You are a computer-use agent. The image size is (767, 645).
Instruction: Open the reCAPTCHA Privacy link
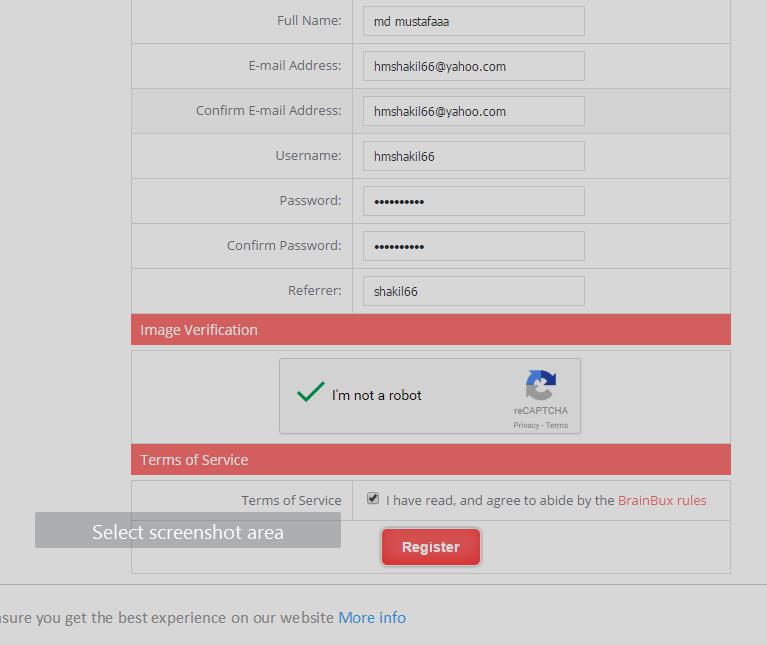526,425
